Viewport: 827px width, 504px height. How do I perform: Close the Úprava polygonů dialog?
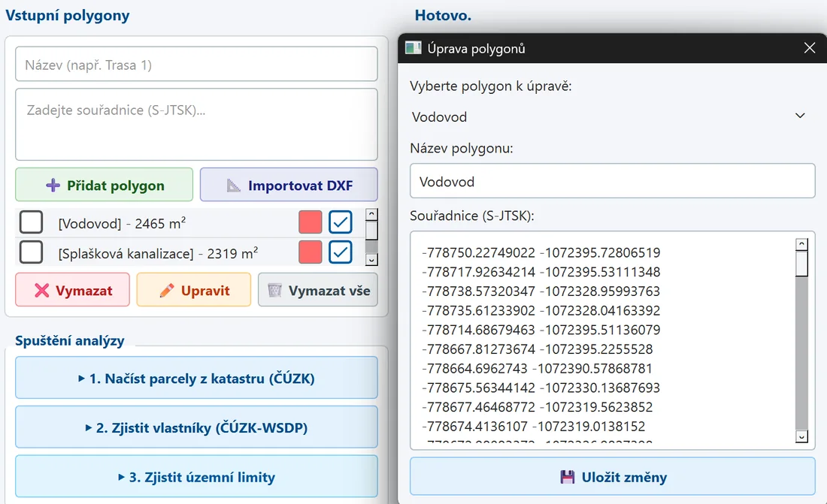pyautogui.click(x=810, y=49)
